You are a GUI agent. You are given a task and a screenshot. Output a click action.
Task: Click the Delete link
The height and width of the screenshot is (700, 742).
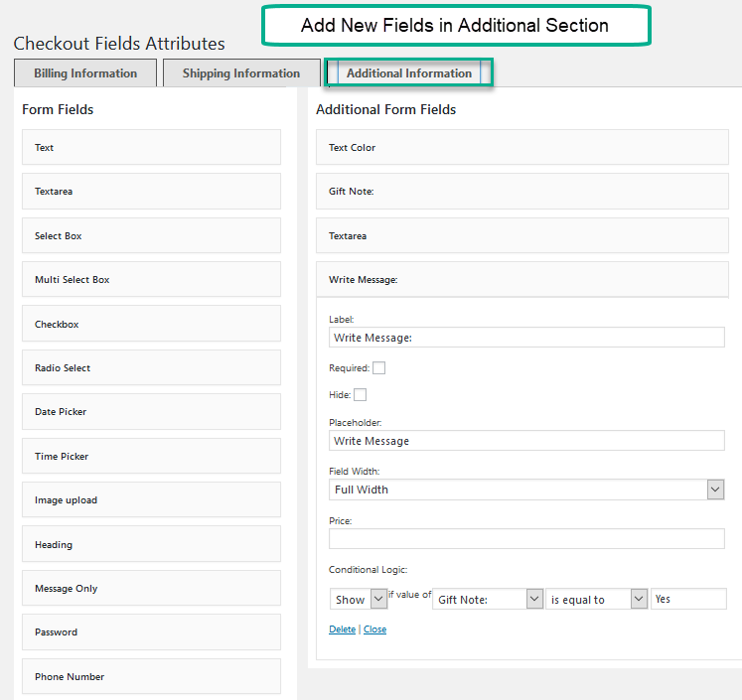[342, 630]
